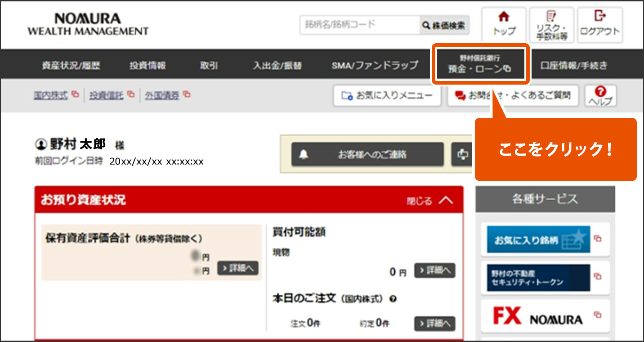Image resolution: width=644 pixels, height=342 pixels.
Task: Follow the 外国債券 shortcut link
Action: coord(162,95)
